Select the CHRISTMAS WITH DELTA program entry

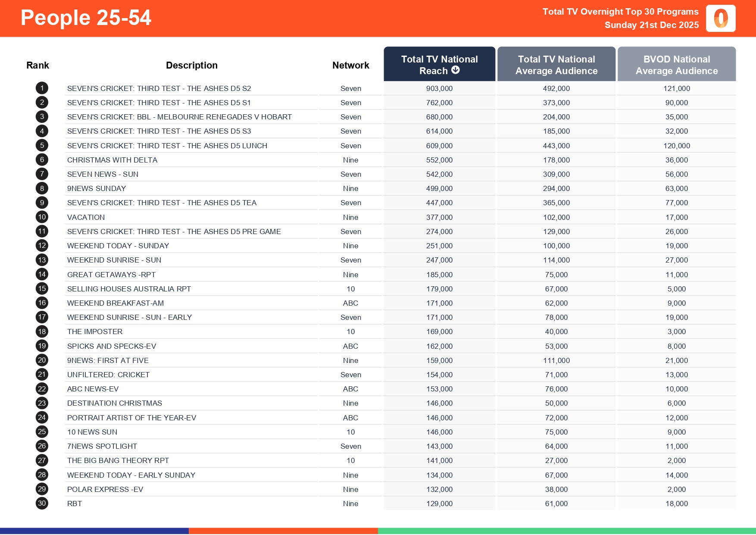(112, 160)
